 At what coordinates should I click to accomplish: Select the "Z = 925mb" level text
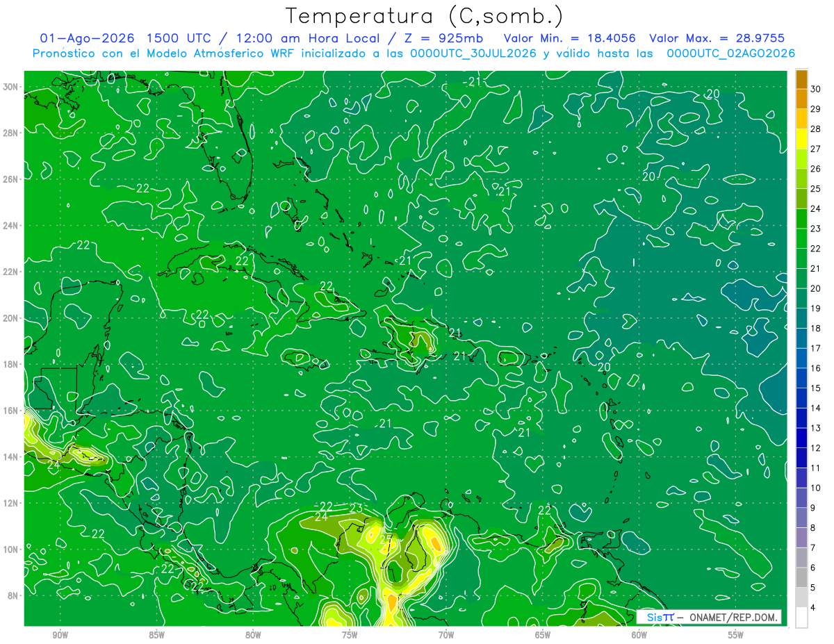pyautogui.click(x=445, y=38)
